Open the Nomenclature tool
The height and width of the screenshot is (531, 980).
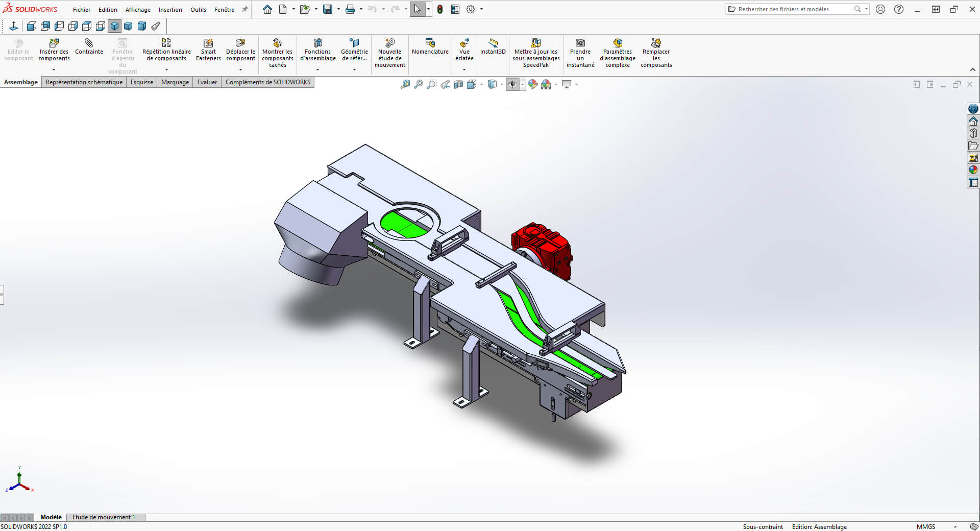[x=430, y=46]
